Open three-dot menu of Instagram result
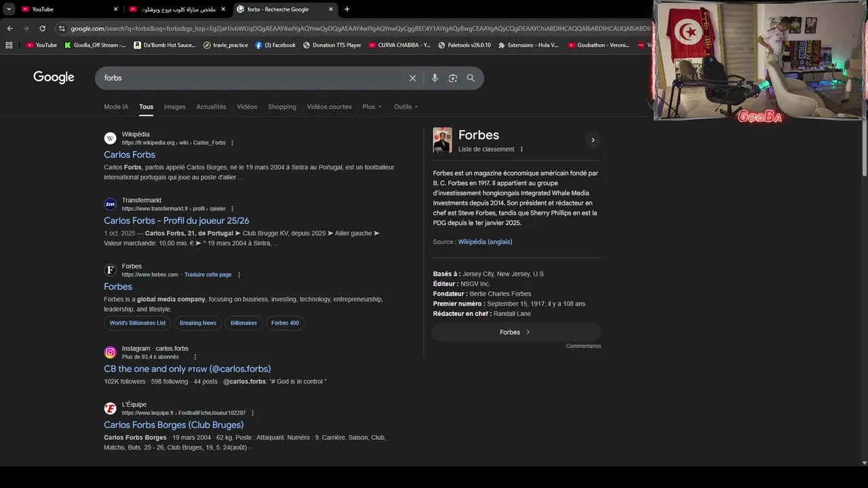The height and width of the screenshot is (488, 868). [195, 357]
